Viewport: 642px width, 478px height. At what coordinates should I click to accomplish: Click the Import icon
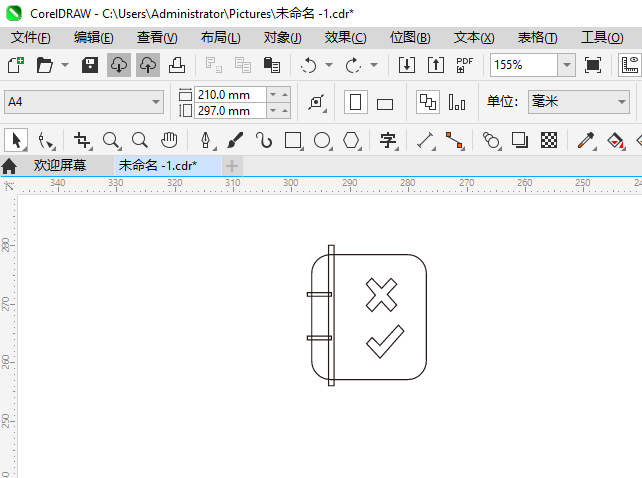click(407, 65)
